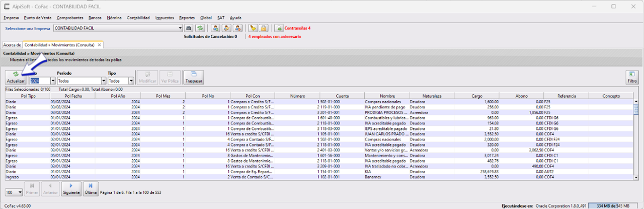Viewport: 644px width, 209px height.
Task: Sort by Abono column header
Action: click(521, 95)
